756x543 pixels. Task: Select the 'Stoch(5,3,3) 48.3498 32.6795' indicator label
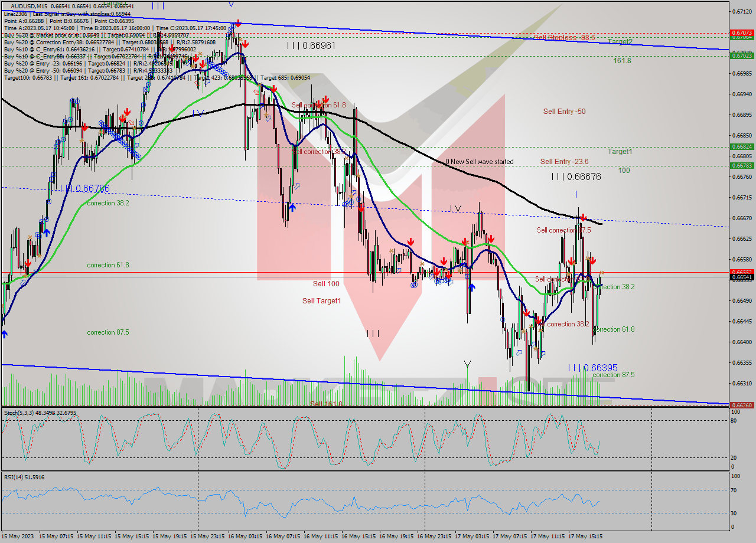(40, 413)
